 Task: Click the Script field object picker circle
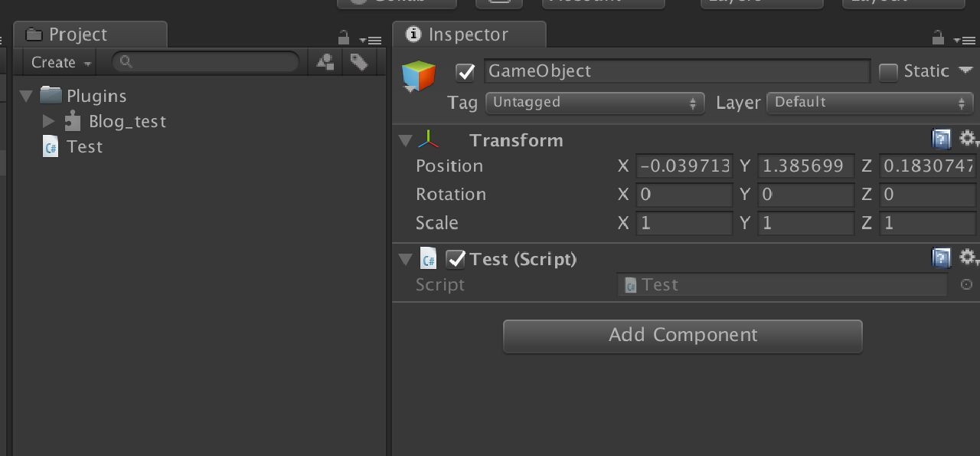point(966,284)
